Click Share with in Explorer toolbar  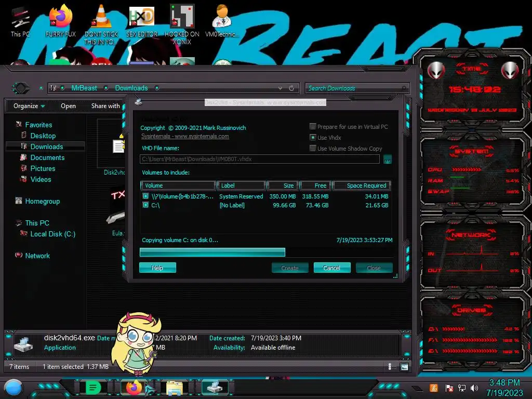(x=105, y=106)
